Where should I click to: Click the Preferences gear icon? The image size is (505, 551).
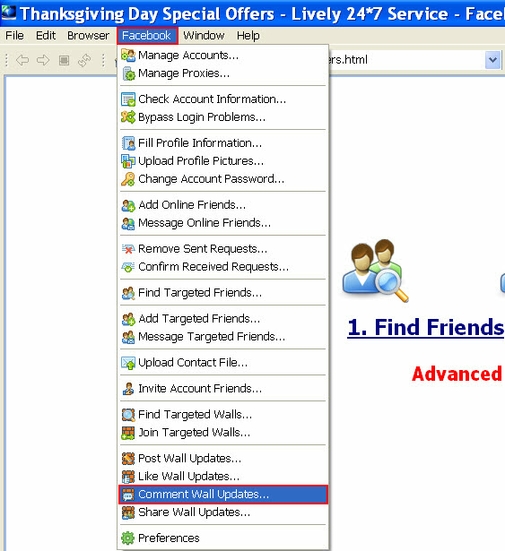(x=128, y=538)
